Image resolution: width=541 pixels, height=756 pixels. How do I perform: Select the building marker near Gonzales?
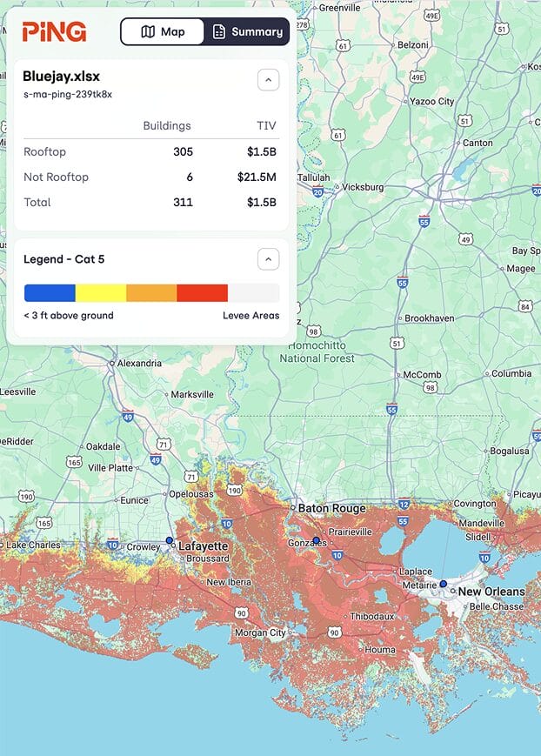317,540
